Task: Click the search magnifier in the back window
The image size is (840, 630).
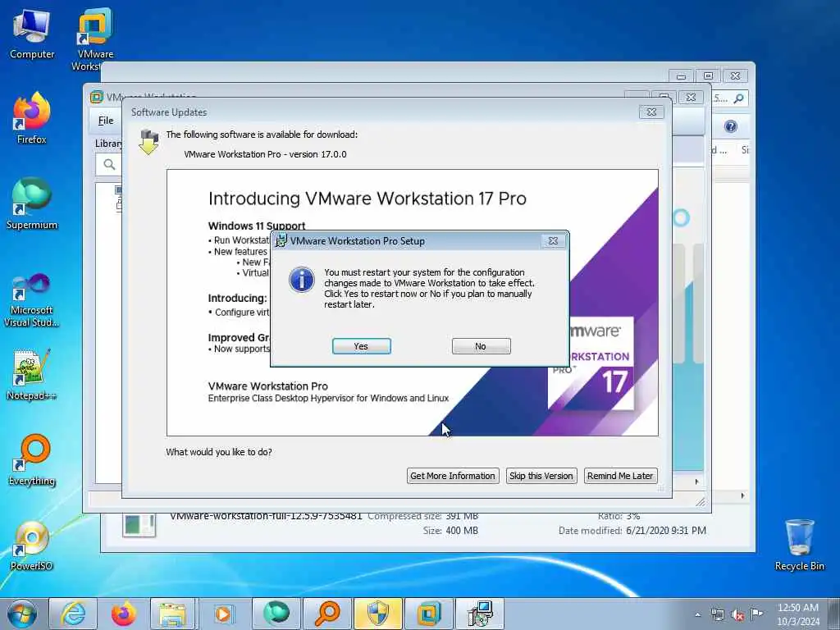Action: (x=739, y=98)
